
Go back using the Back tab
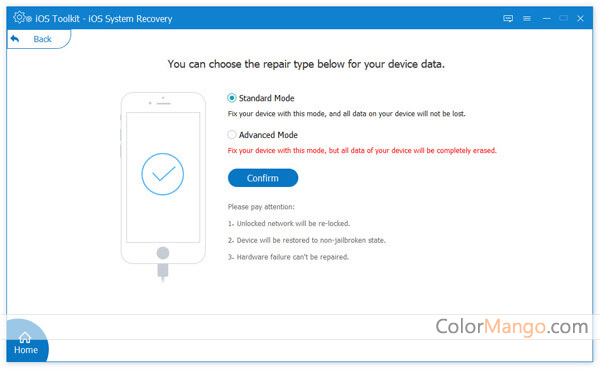pyautogui.click(x=39, y=39)
